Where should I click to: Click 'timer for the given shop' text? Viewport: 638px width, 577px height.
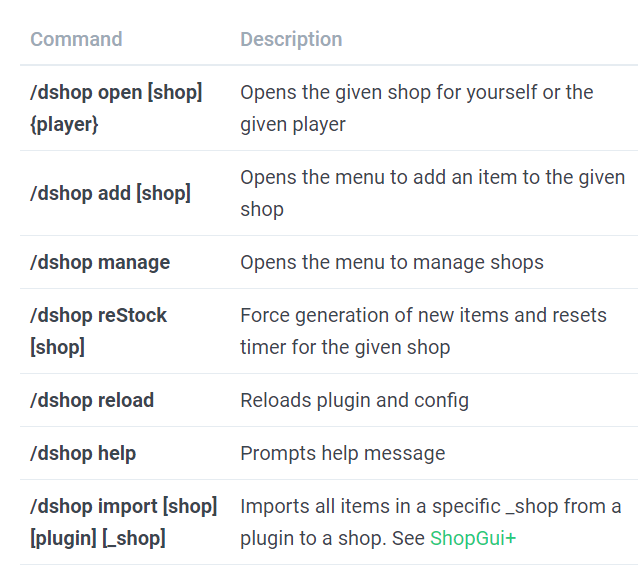[345, 348]
